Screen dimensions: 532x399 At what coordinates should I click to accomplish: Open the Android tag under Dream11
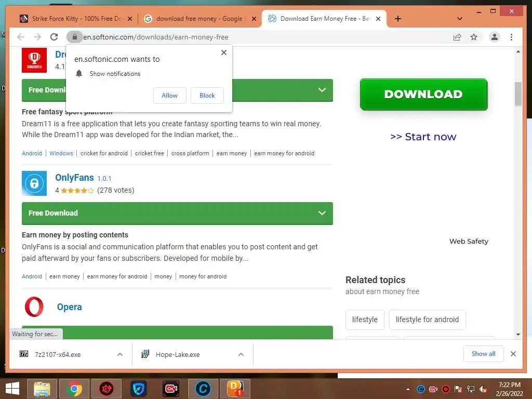pos(32,153)
